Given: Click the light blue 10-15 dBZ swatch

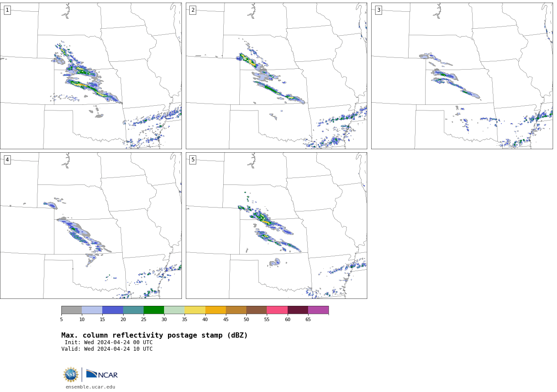Looking at the screenshot, I should (x=92, y=310).
